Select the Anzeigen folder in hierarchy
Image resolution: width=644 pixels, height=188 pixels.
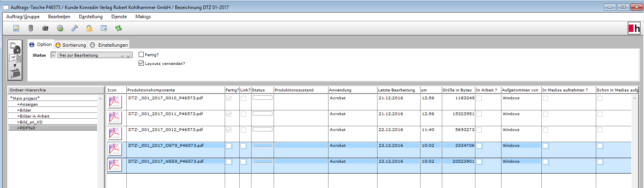click(29, 104)
